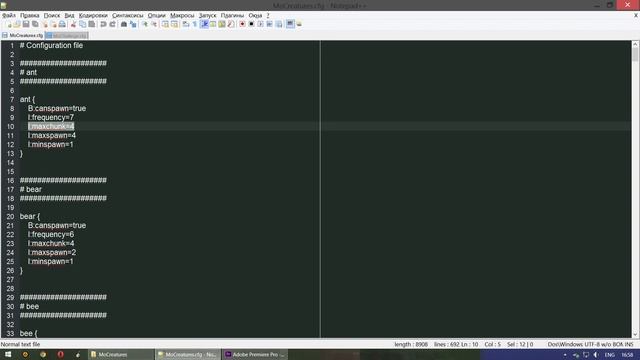The width and height of the screenshot is (640, 360).
Task: Click 'Dos\Windows' in the status bar
Action: 564,344
